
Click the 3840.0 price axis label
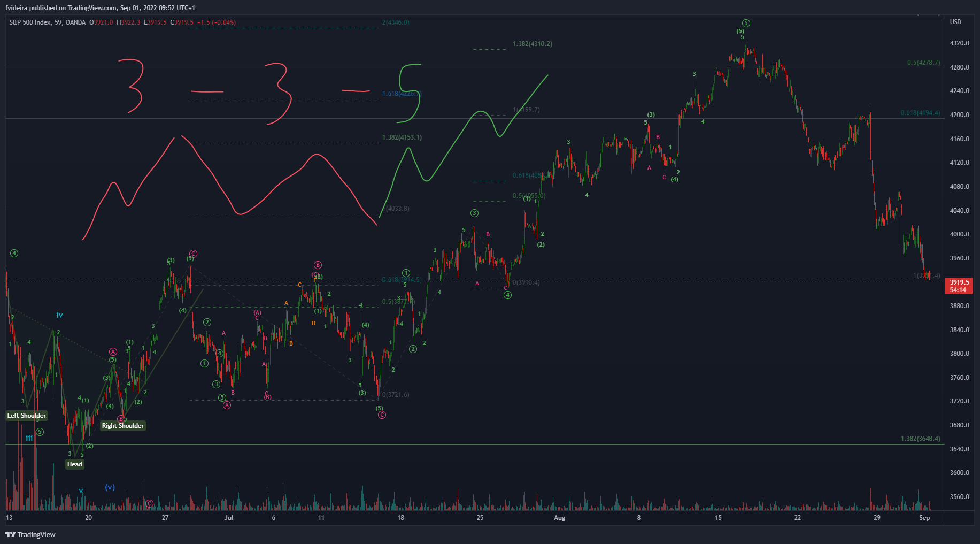click(960, 330)
